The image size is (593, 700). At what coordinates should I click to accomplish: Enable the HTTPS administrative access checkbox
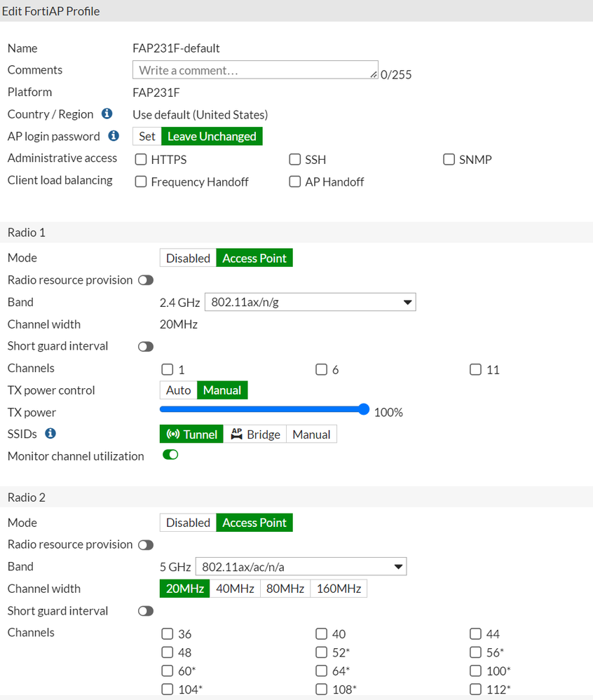click(141, 160)
